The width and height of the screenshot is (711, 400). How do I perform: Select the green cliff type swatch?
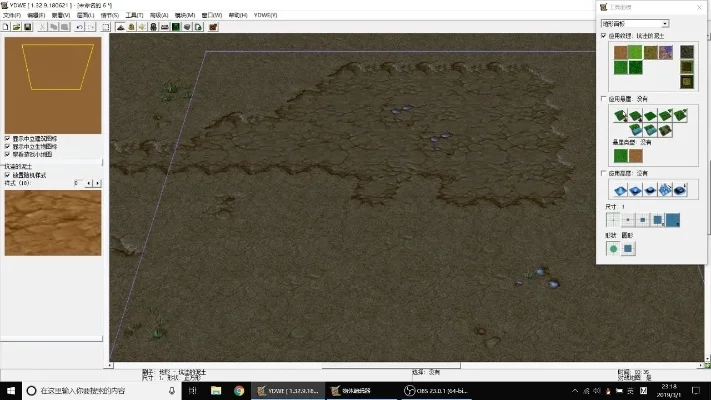point(620,156)
